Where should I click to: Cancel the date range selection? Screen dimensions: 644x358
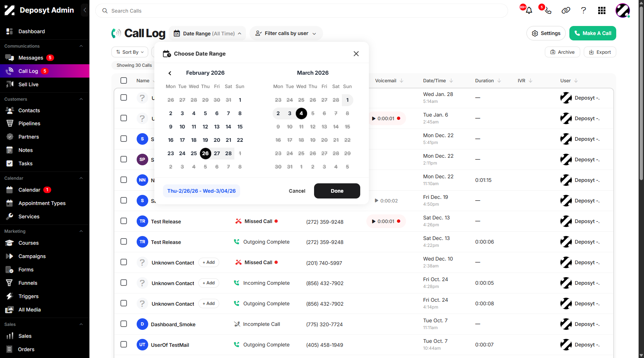pyautogui.click(x=297, y=191)
